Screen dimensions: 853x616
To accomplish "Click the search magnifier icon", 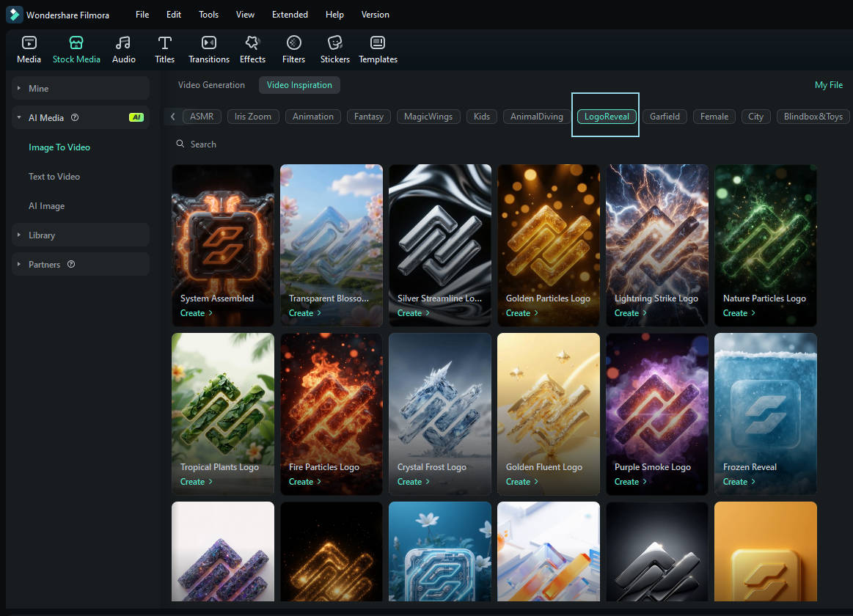I will [x=180, y=144].
